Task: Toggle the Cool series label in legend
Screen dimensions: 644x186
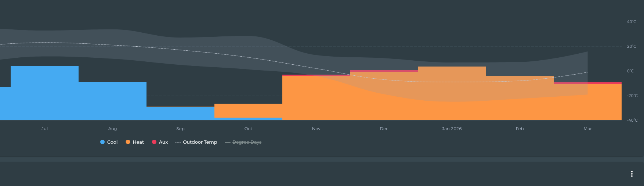Action: (x=112, y=142)
